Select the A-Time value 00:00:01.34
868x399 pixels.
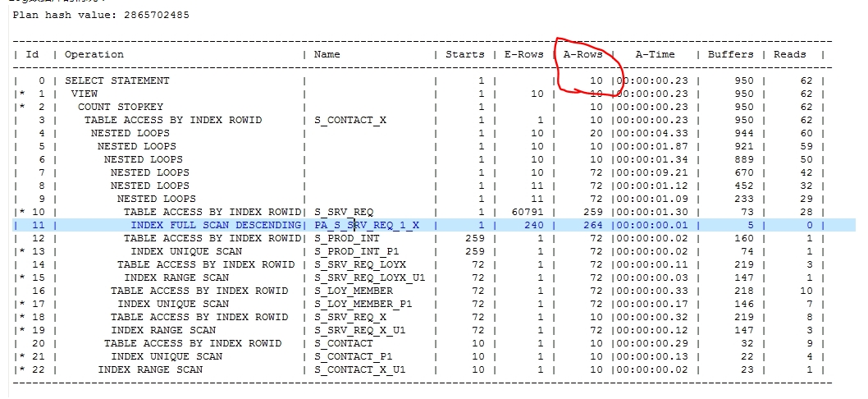coord(652,159)
